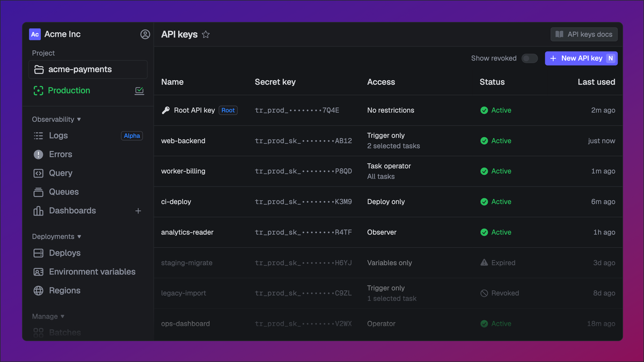Click the acme-payments folder icon
644x362 pixels.
coord(39,70)
